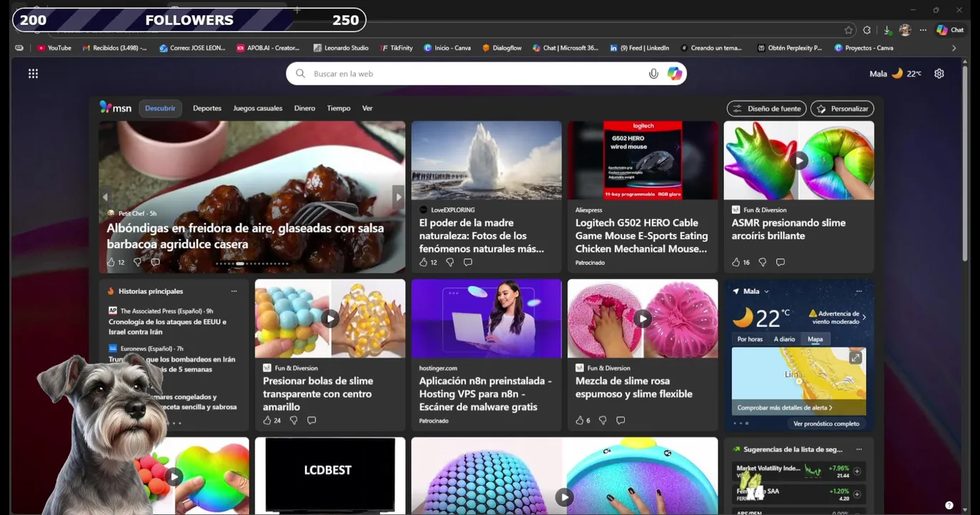
Task: Add this page to favorites star icon
Action: point(848,30)
